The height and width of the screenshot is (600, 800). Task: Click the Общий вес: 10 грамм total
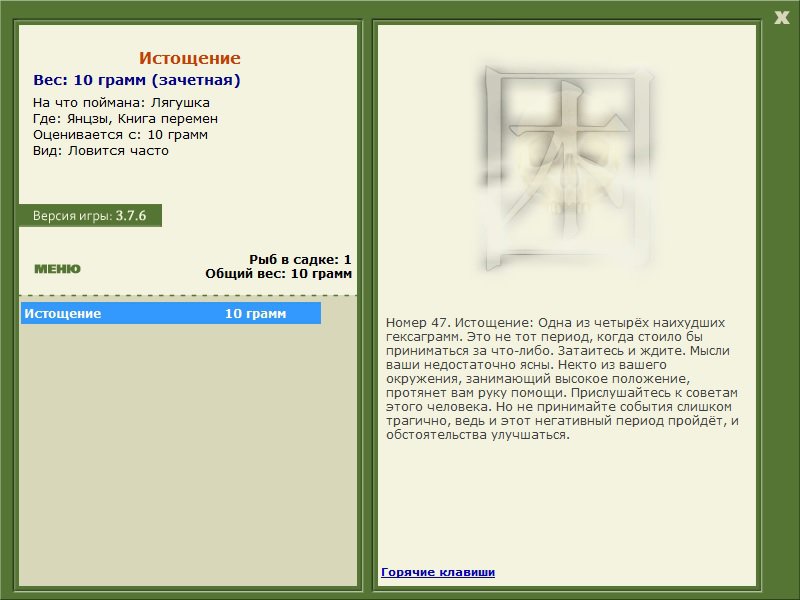pyautogui.click(x=279, y=274)
